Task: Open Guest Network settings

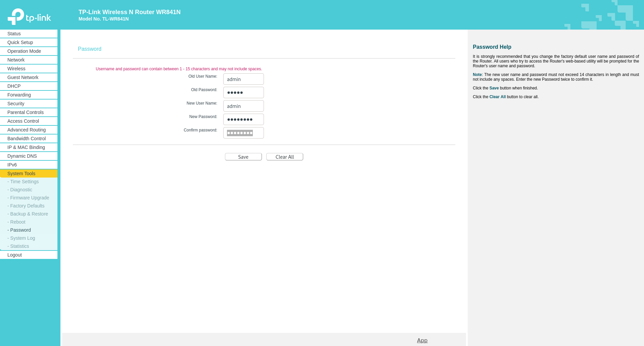Action: tap(29, 77)
